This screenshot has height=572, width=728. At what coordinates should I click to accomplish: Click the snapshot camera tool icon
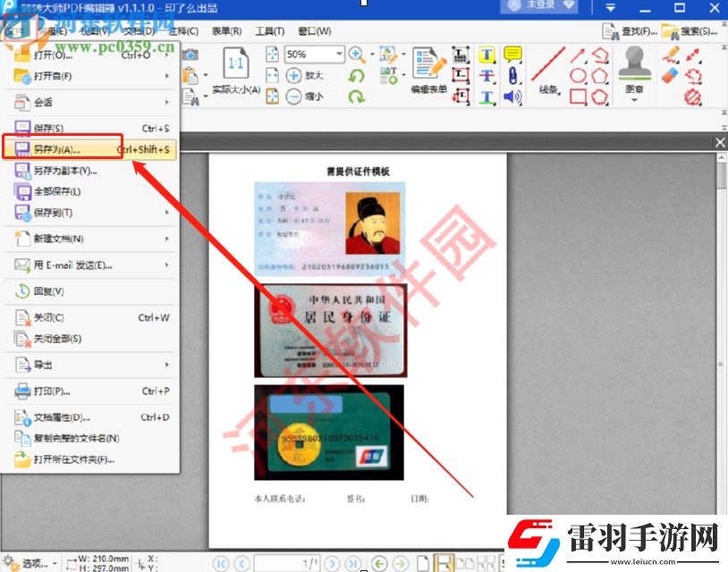coord(190,55)
